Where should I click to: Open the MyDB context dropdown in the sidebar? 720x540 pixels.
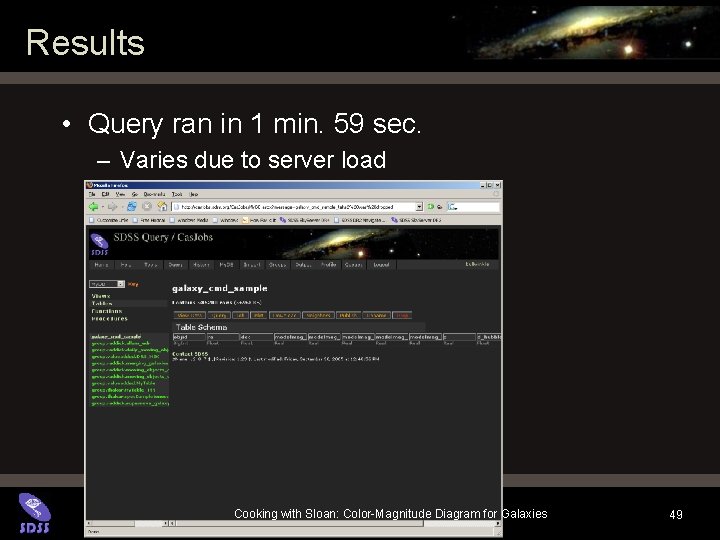(107, 284)
